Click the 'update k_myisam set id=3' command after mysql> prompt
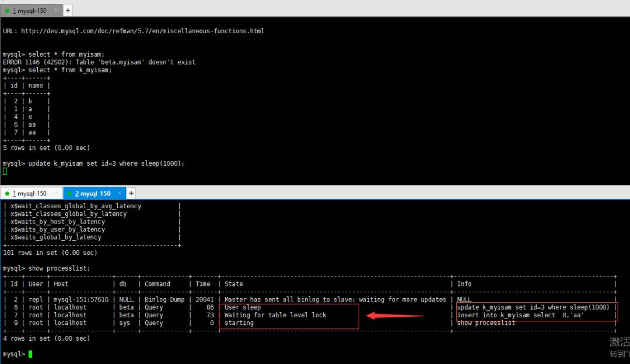The width and height of the screenshot is (630, 364). (x=106, y=163)
